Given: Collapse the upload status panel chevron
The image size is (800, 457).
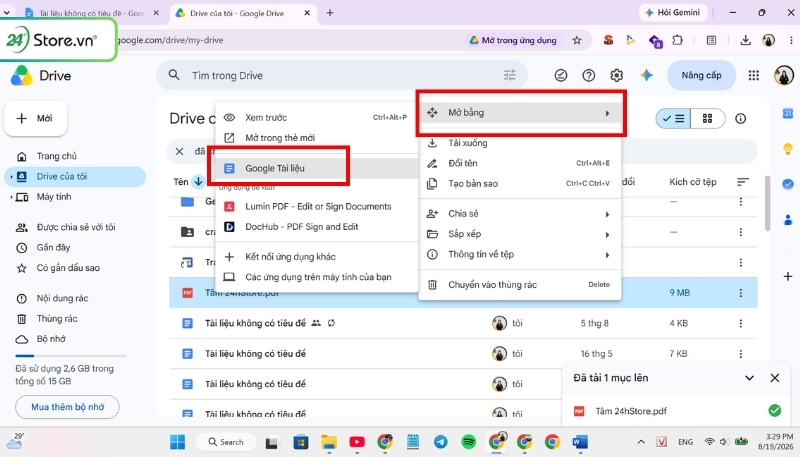Looking at the screenshot, I should pos(749,378).
